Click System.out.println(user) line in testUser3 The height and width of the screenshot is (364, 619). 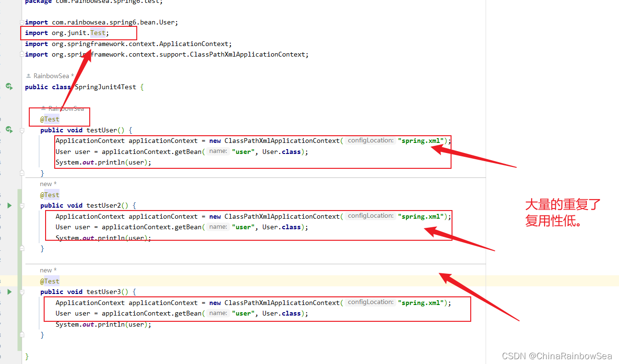click(104, 324)
